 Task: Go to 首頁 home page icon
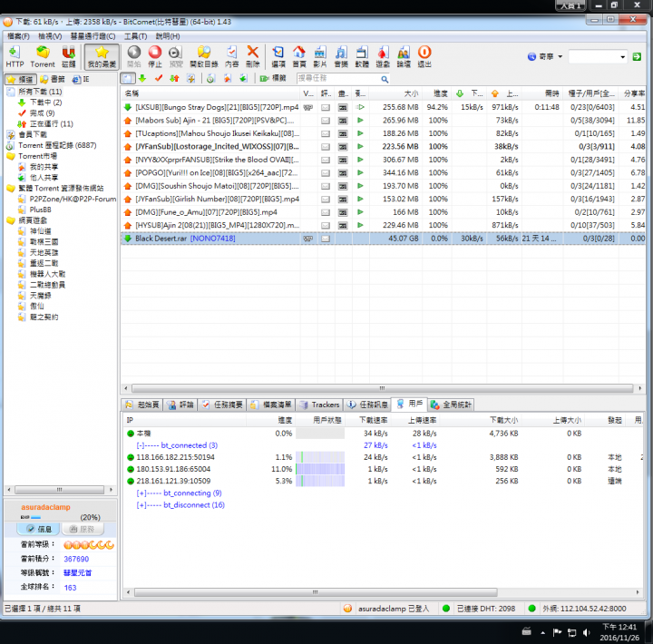tap(299, 56)
